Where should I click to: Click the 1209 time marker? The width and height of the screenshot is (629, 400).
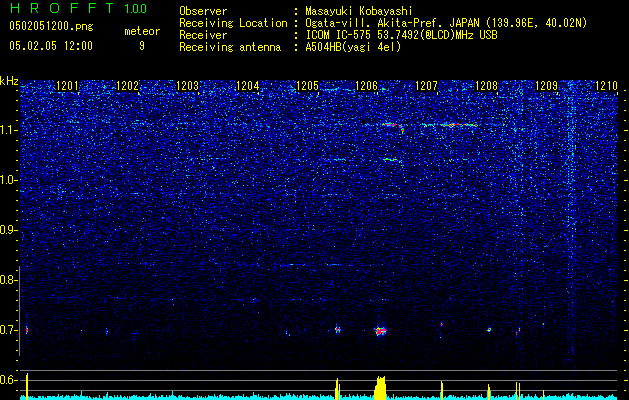(x=546, y=86)
